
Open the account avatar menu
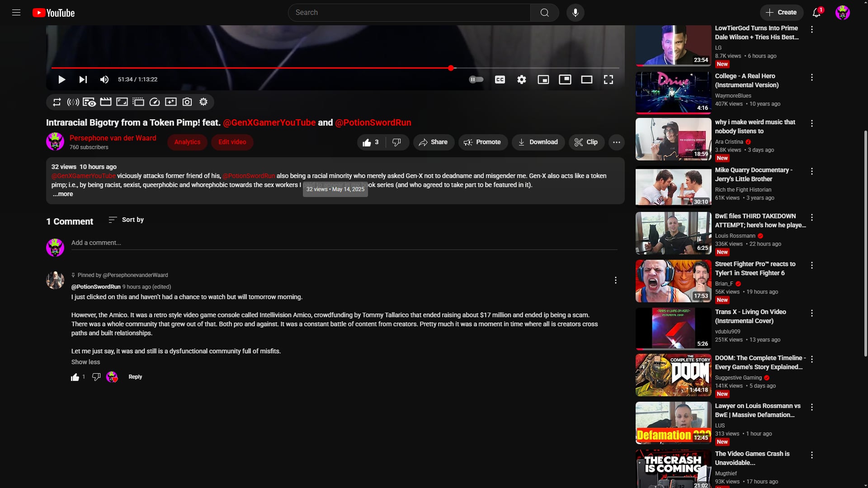843,13
